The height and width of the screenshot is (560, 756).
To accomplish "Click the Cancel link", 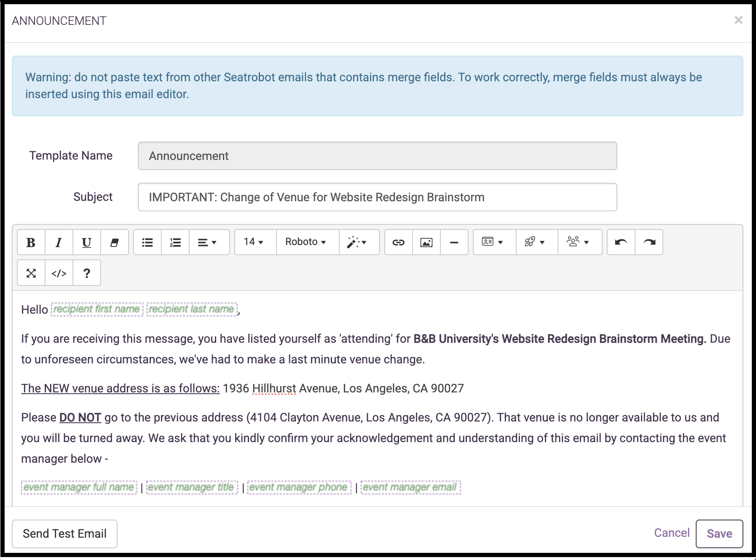I will tap(672, 533).
